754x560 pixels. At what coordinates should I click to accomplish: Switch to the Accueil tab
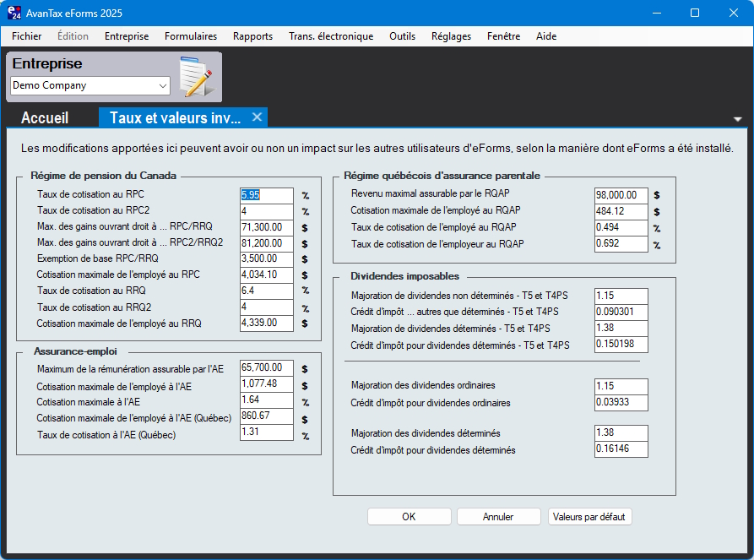[45, 118]
